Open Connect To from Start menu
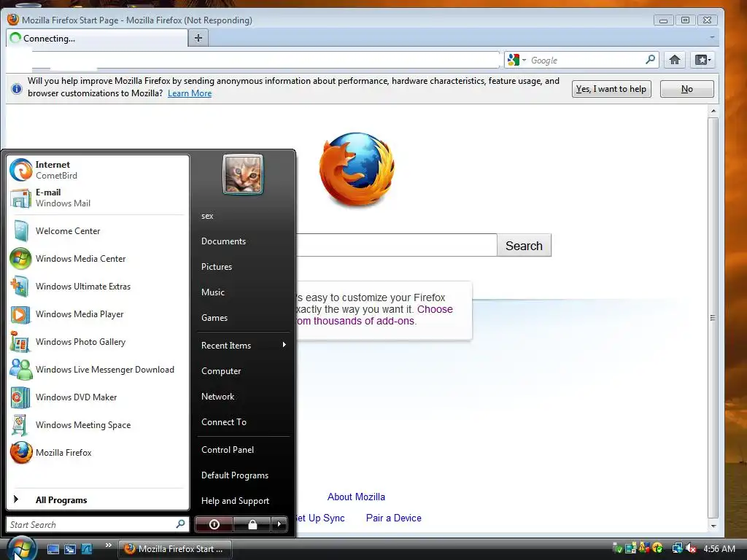The width and height of the screenshot is (747, 560). [243, 422]
